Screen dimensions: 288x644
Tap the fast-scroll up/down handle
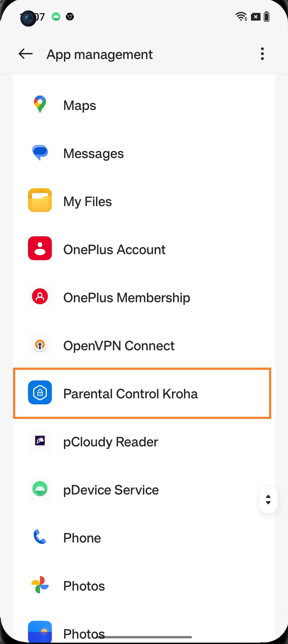pyautogui.click(x=268, y=500)
